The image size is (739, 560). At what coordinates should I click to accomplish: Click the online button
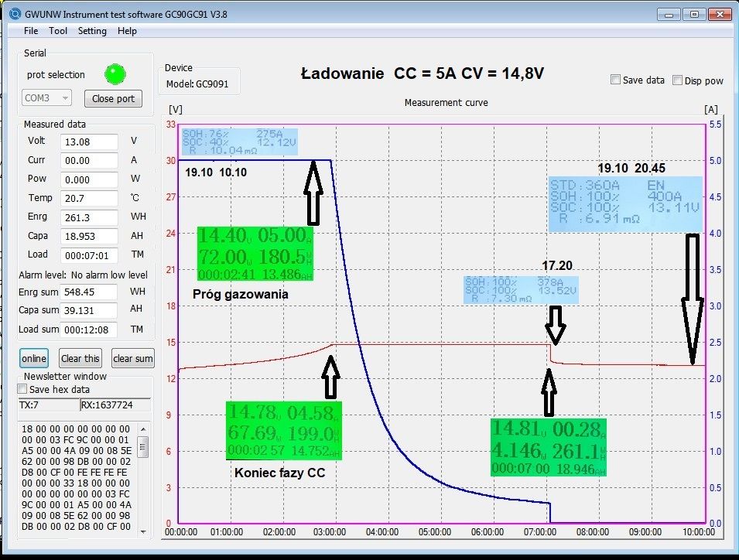[x=34, y=358]
